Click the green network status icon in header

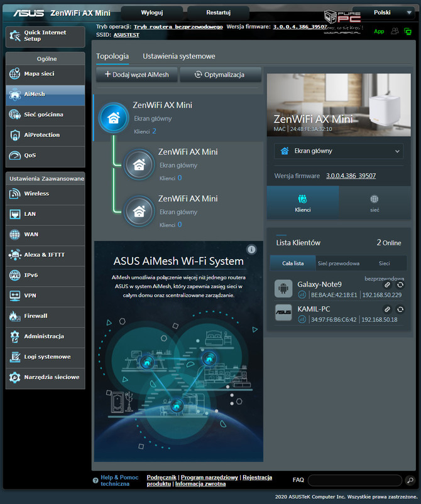(x=407, y=31)
